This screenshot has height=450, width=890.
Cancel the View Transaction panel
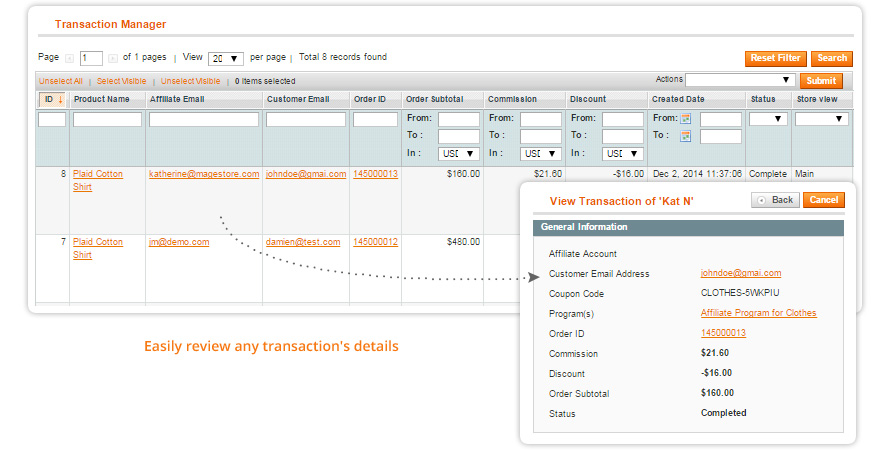[824, 200]
